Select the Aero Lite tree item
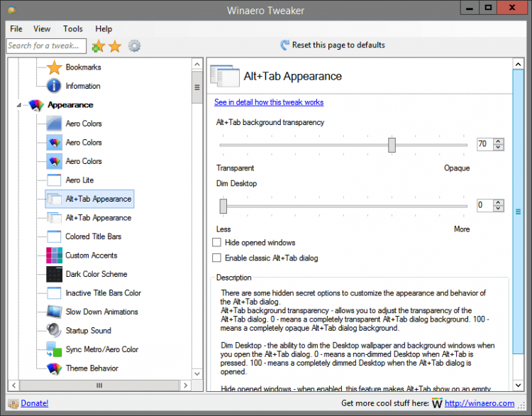Screen dimensions: 532x416 point(79,180)
